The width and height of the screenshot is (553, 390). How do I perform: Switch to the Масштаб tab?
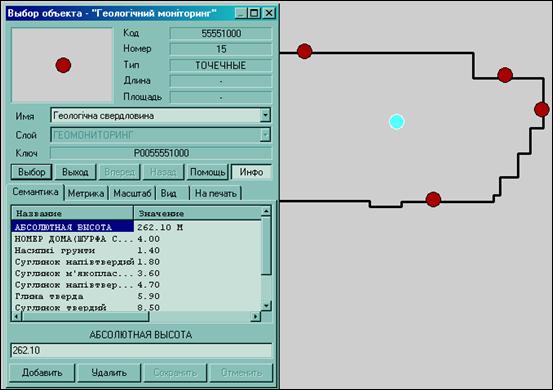(x=132, y=194)
